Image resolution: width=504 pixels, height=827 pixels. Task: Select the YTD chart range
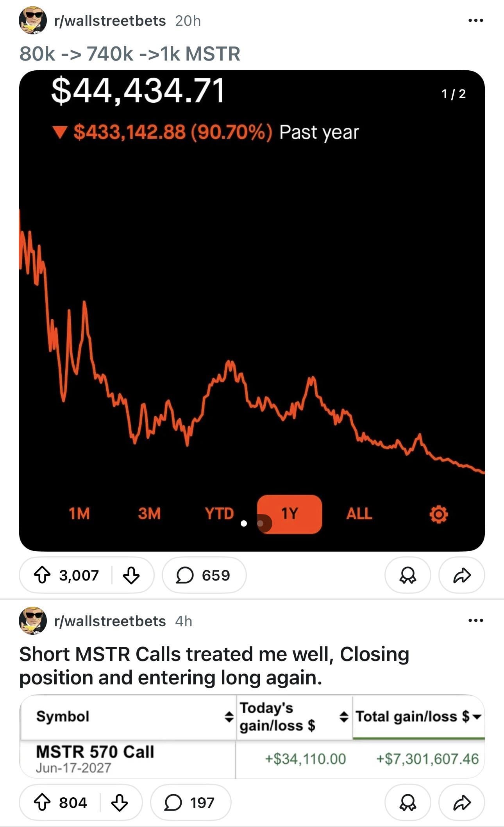tap(219, 514)
